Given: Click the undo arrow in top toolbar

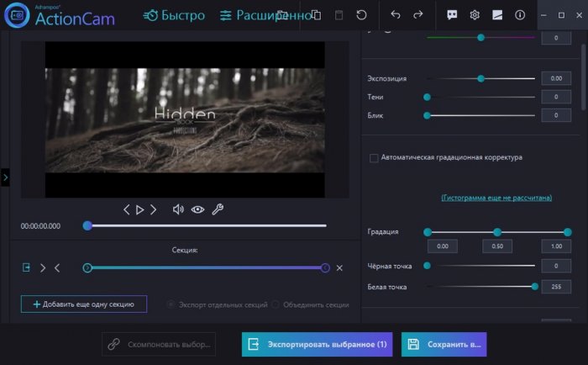Looking at the screenshot, I should point(396,15).
